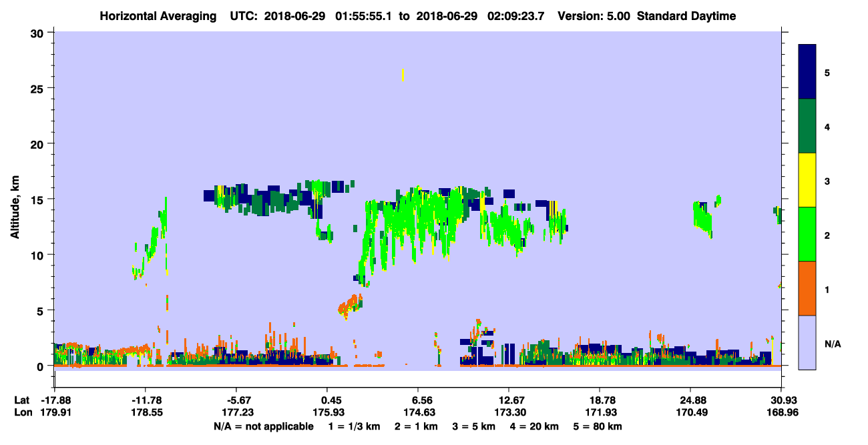Click the 25 altitude tick label
This screenshot has width=868, height=445.
[38, 88]
